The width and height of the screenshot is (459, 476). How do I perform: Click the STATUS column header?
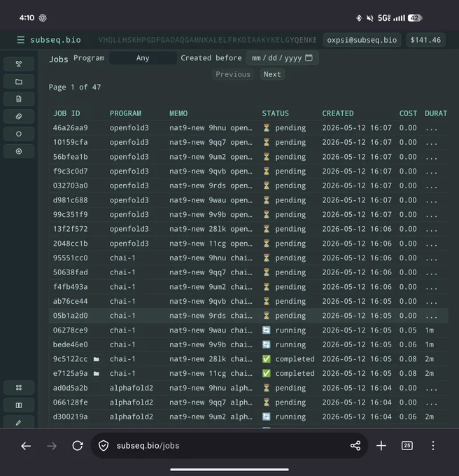pos(276,113)
